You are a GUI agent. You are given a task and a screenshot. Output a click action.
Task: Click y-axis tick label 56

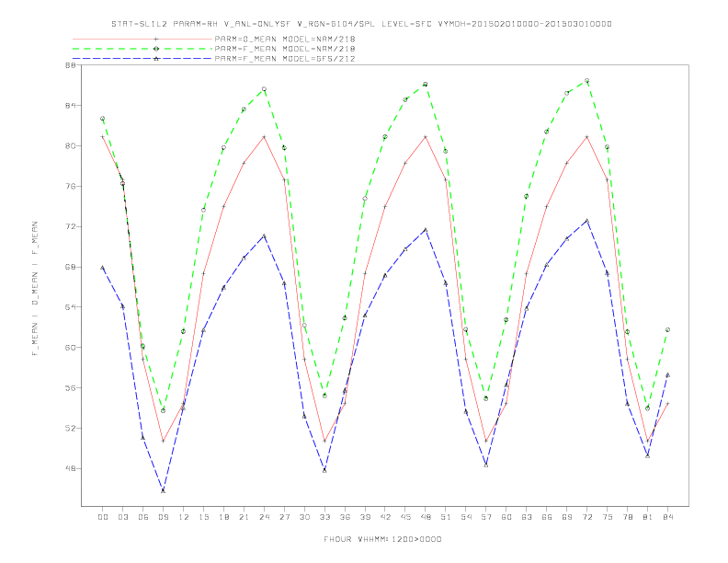click(x=71, y=388)
